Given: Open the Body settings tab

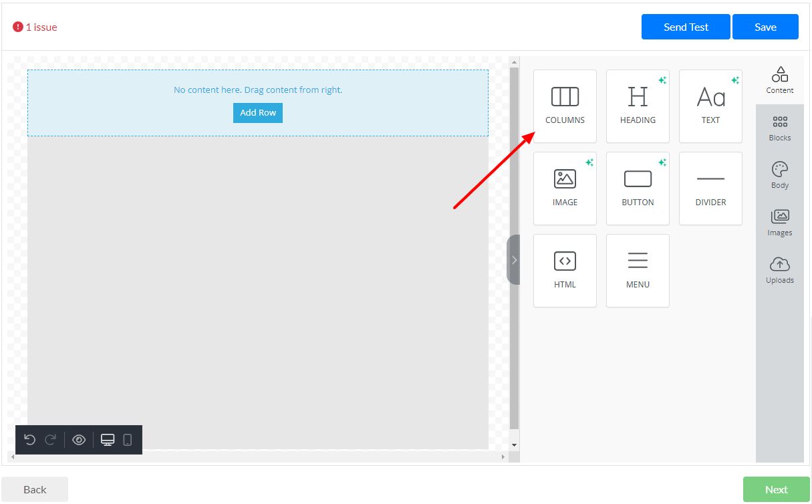Looking at the screenshot, I should [780, 176].
